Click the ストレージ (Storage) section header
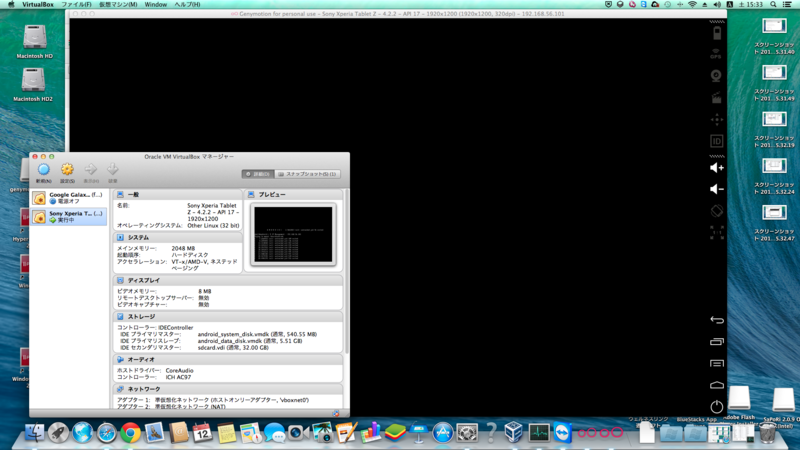This screenshot has height=450, width=800. click(x=228, y=316)
